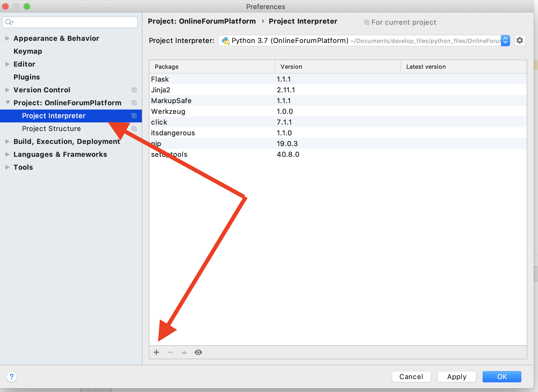Click the minus icon to uninstall package
The width and height of the screenshot is (538, 392).
170,352
